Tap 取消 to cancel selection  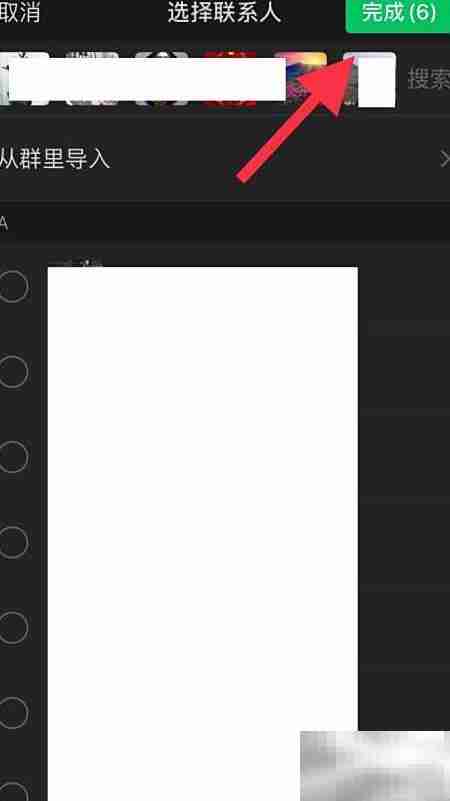point(19,13)
